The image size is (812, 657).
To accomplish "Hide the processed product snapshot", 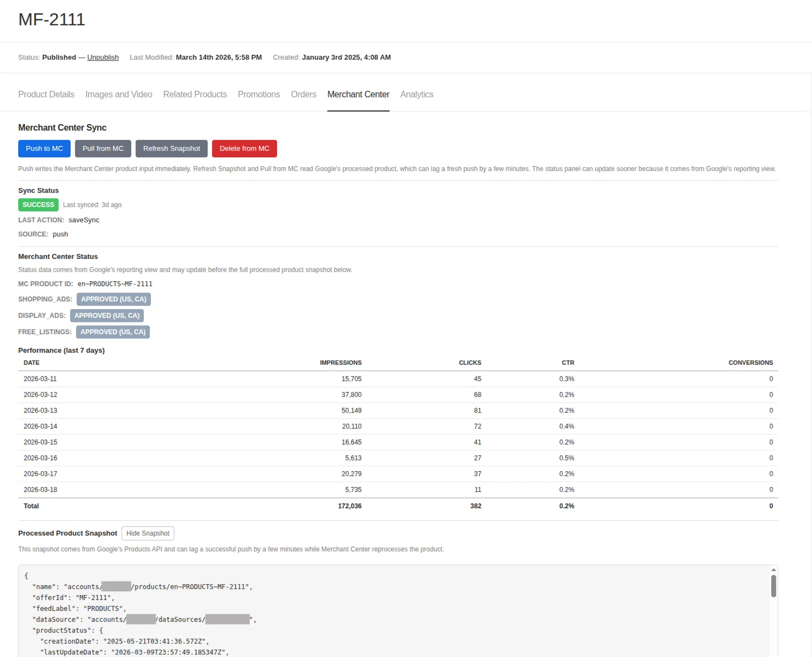I will 147,533.
